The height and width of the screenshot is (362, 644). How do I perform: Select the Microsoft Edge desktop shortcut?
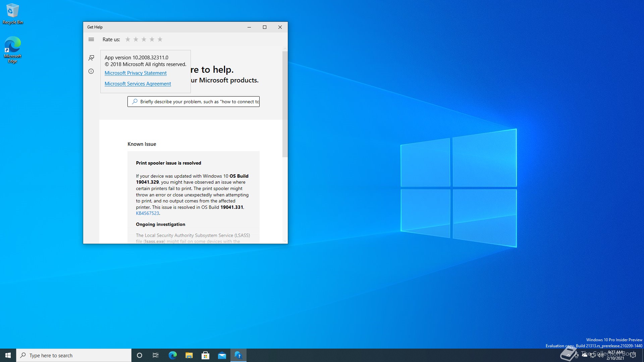(x=13, y=50)
